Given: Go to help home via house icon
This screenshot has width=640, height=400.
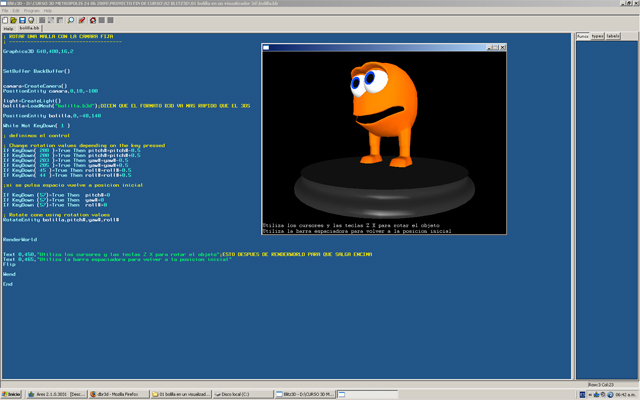Looking at the screenshot, I should pos(93,20).
